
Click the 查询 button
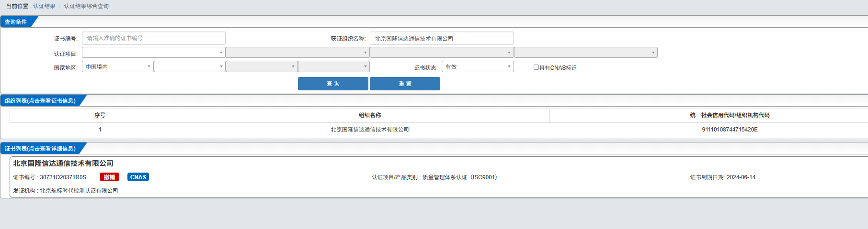[x=333, y=84]
